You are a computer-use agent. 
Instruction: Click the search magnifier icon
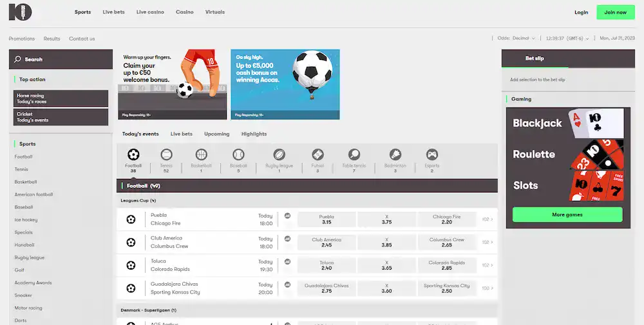[x=17, y=59]
